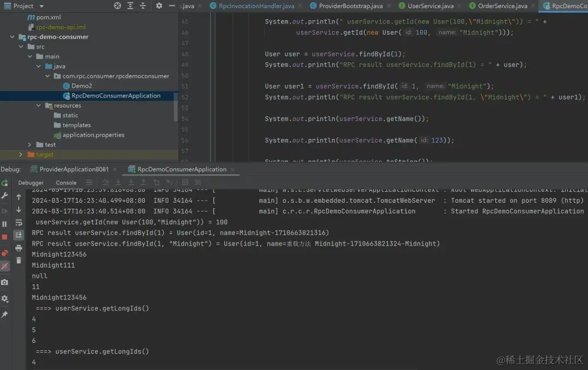Screen dimensions: 588x370
Task: Print console output
Action: click(x=19, y=248)
